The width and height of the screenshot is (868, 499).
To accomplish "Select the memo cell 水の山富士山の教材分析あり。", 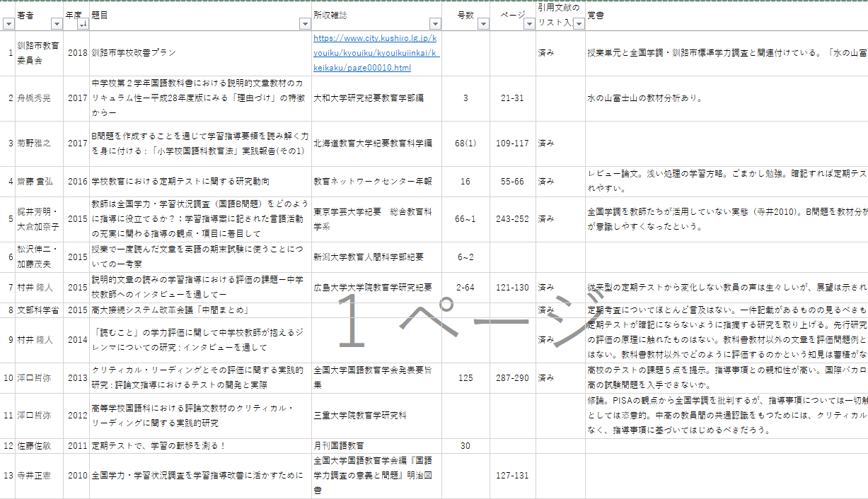I will coord(727,98).
